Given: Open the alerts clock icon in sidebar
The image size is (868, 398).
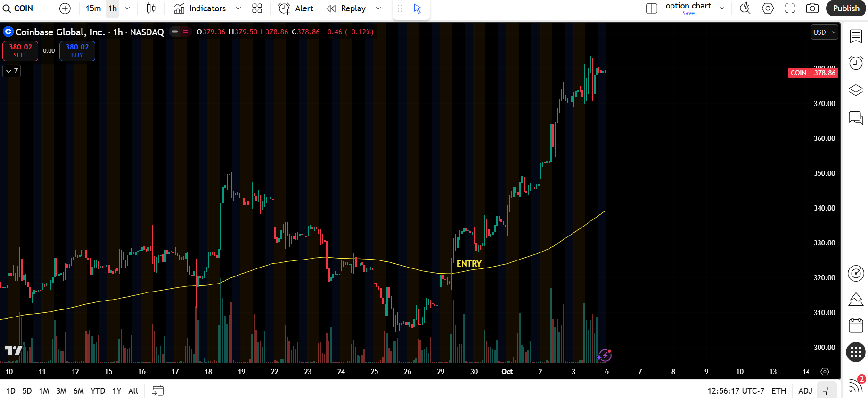Looking at the screenshot, I should [x=856, y=63].
